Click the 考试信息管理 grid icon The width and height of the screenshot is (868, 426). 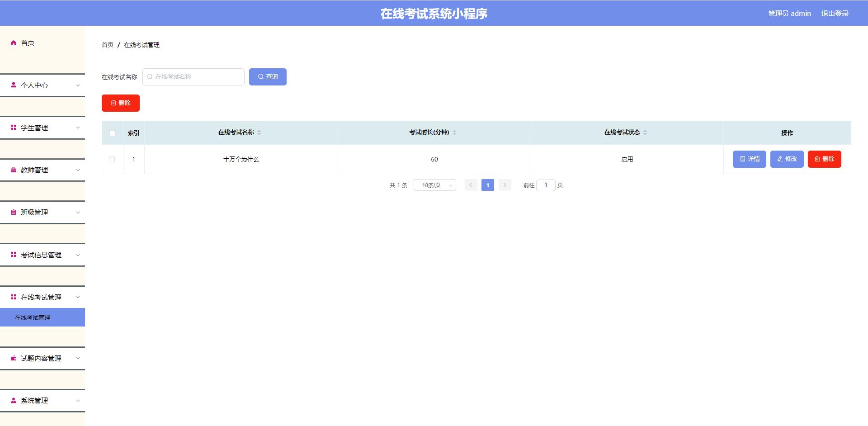[x=13, y=255]
